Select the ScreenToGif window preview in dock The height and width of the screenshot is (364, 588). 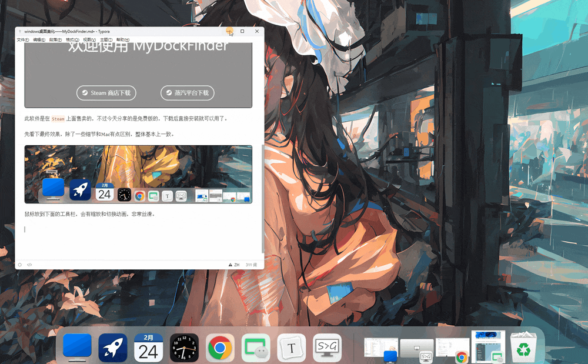click(x=417, y=349)
